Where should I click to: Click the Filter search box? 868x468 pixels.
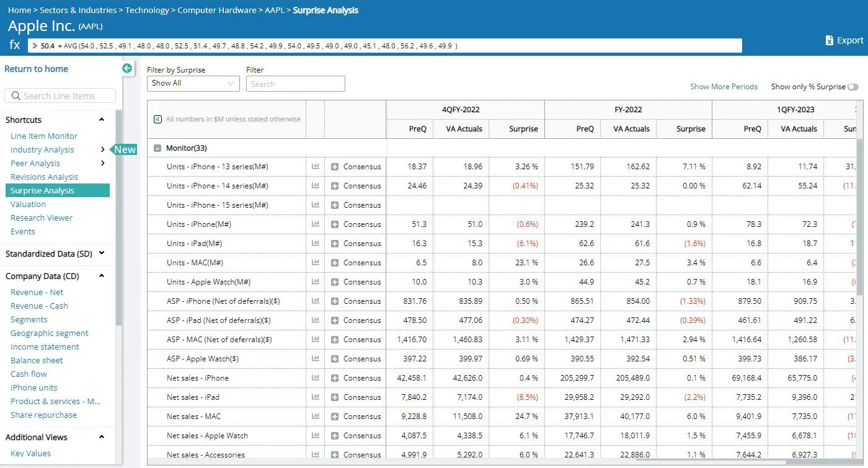click(296, 84)
